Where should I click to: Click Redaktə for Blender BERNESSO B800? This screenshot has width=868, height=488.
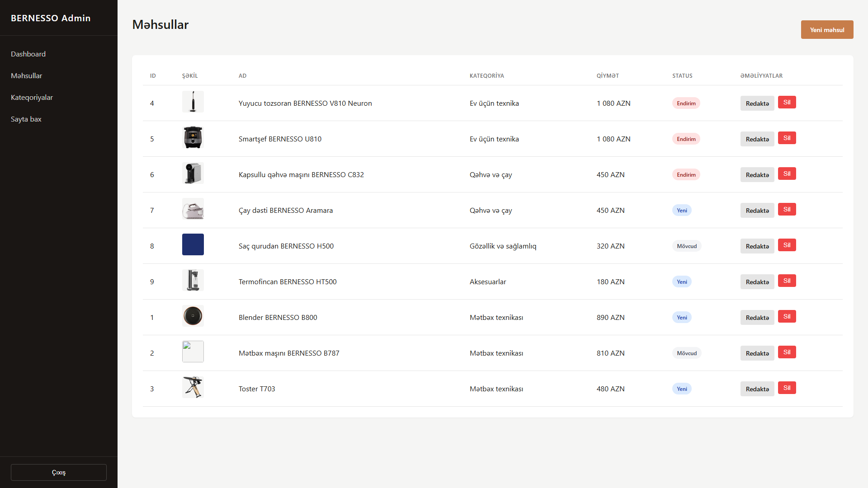pos(757,317)
